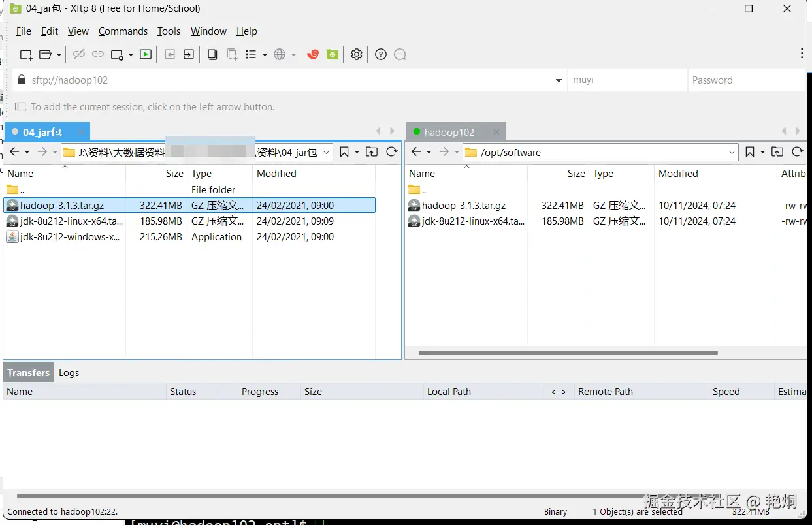Viewport: 812px width, 525px height.
Task: Expand the Open Session dropdown arrow
Action: point(59,55)
